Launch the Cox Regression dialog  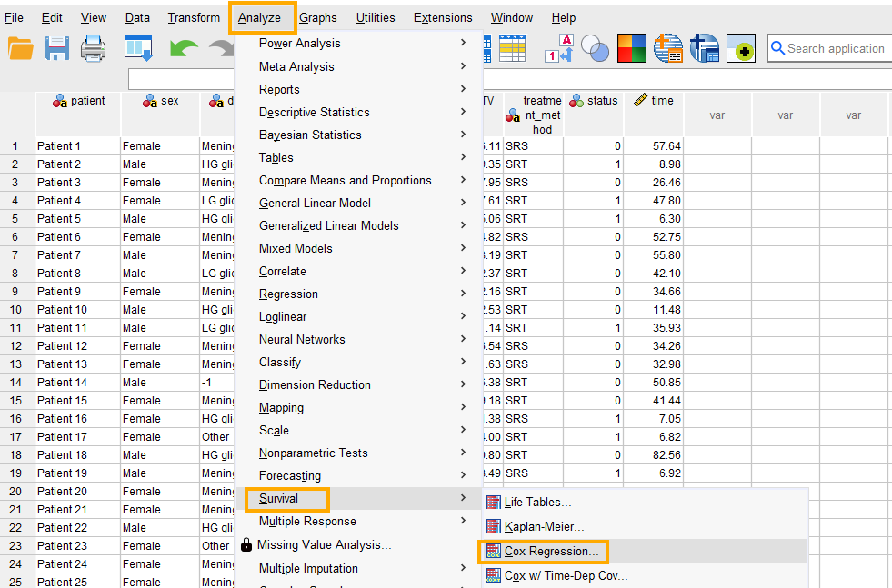[543, 551]
